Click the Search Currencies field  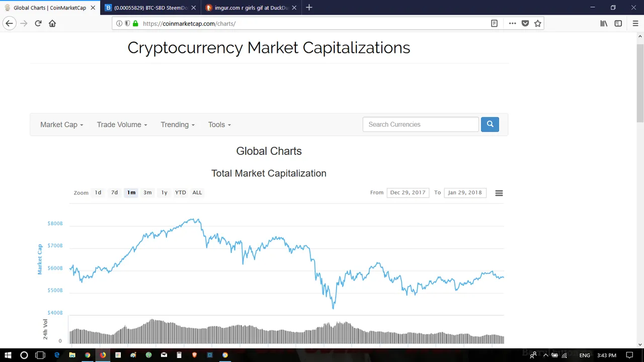(x=421, y=124)
